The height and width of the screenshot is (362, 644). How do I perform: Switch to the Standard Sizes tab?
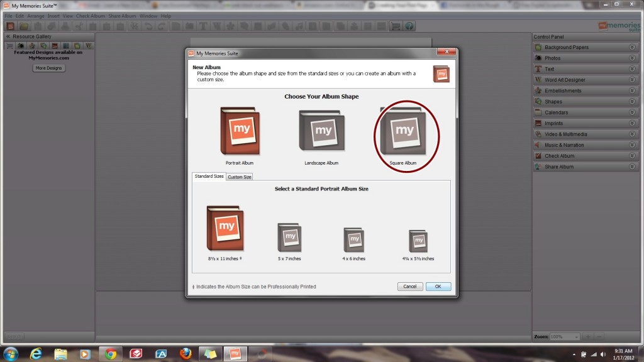[x=208, y=177]
